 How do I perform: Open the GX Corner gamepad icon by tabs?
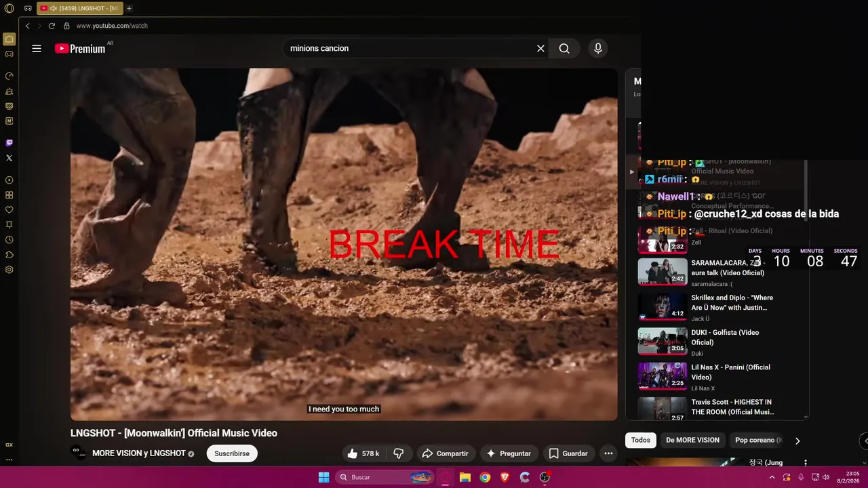pos(28,8)
